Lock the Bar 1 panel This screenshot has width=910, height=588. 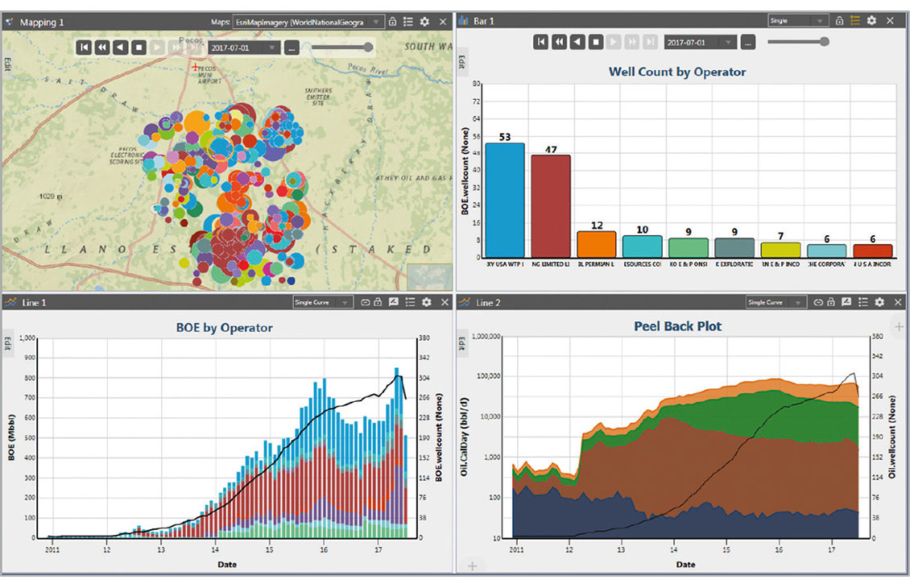pyautogui.click(x=839, y=20)
